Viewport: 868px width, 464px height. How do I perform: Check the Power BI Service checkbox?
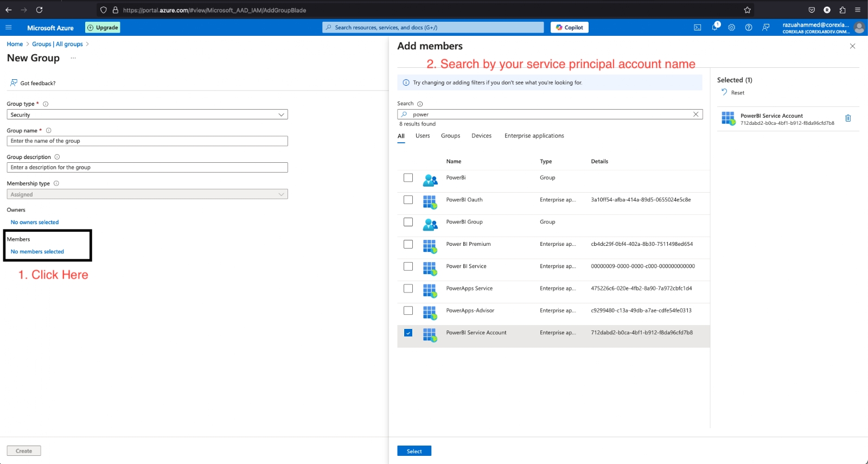pyautogui.click(x=409, y=266)
